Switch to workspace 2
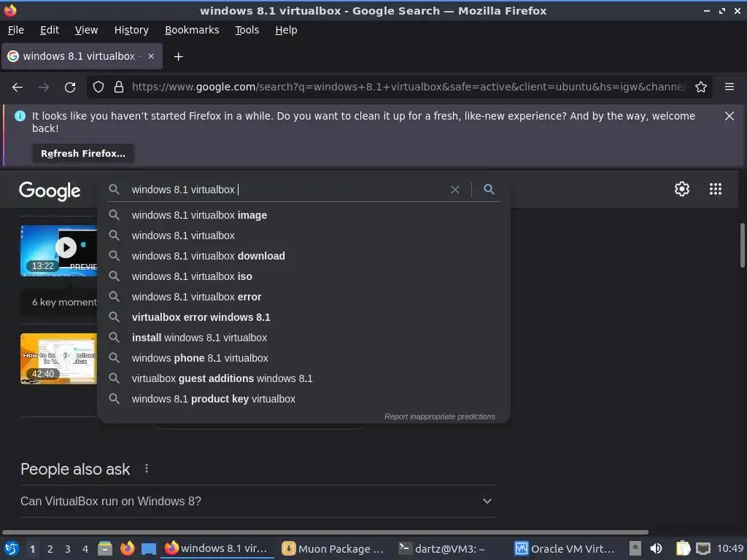This screenshot has width=747, height=560. click(50, 549)
